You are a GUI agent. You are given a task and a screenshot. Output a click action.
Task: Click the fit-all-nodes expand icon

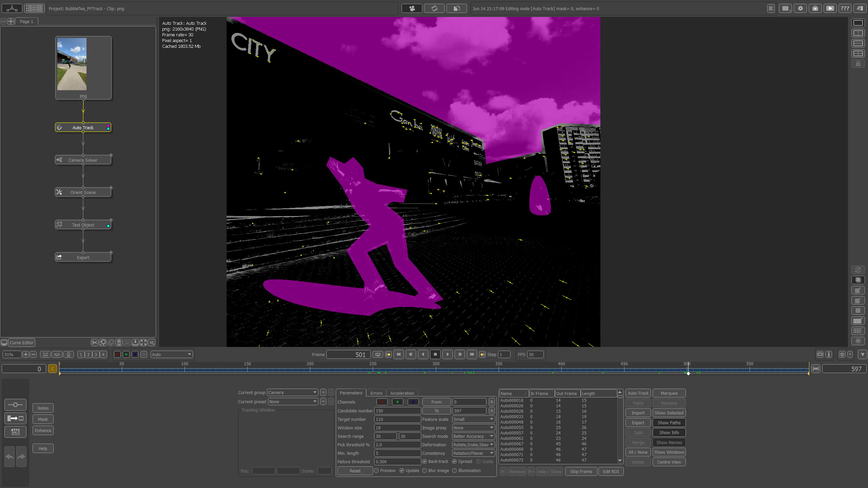point(143,343)
